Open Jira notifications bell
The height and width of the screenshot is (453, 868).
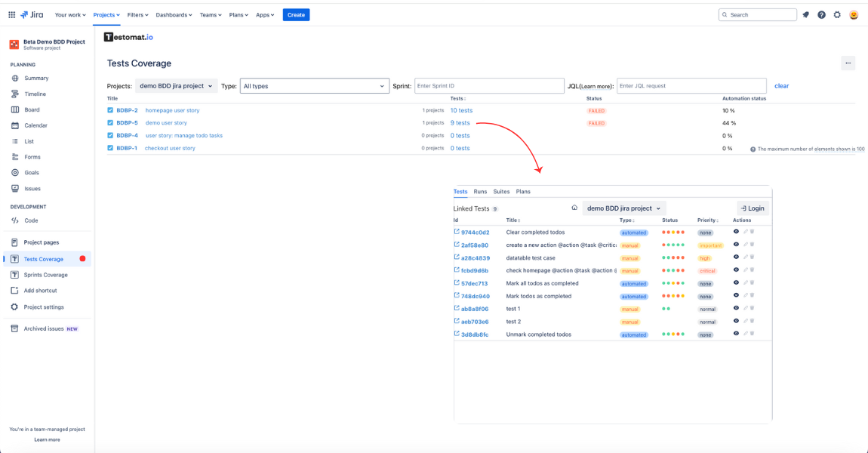(x=805, y=14)
